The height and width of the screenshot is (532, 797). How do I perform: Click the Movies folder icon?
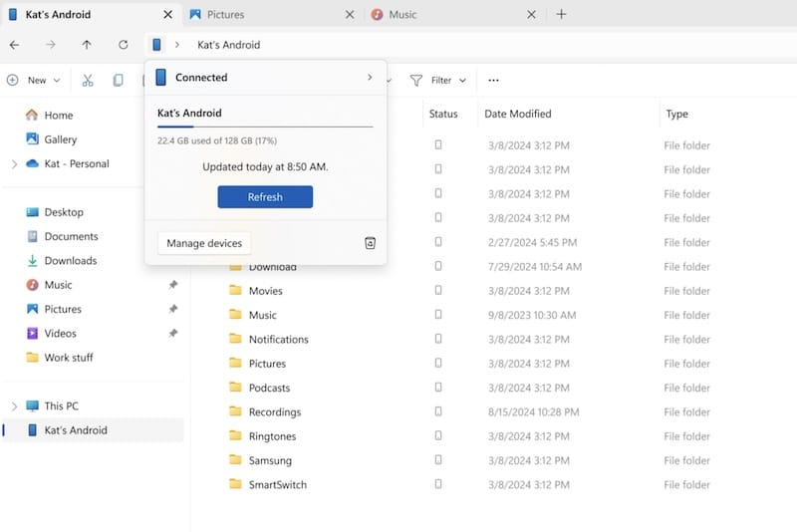tap(235, 290)
